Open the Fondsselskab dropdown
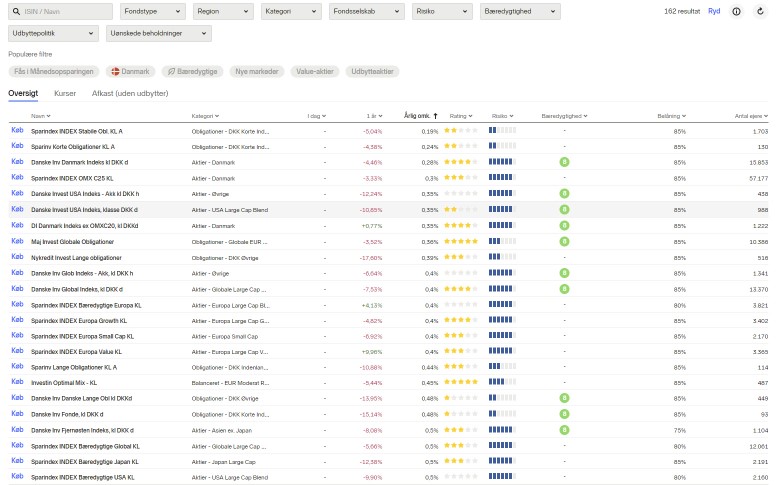778x485 pixels. 366,11
